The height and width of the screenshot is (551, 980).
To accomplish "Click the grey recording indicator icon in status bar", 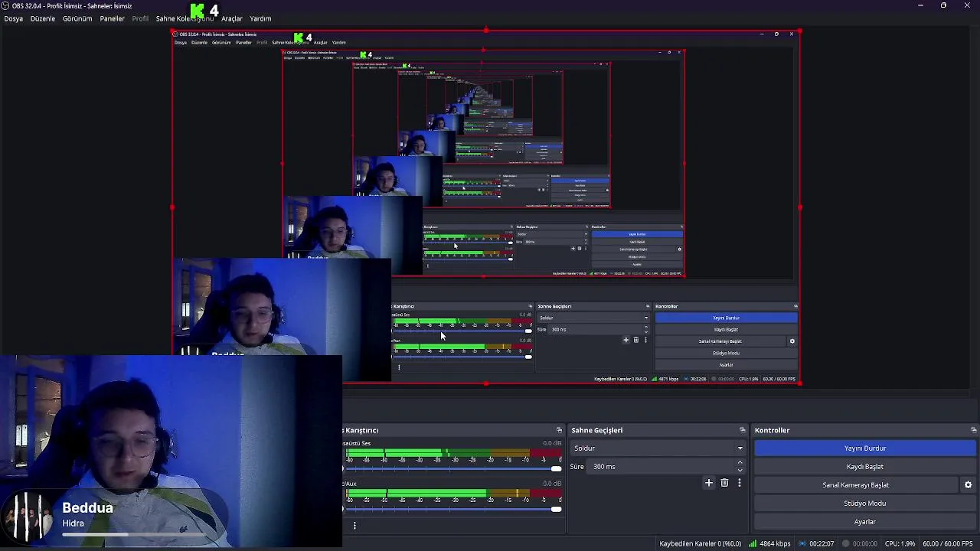I will [845, 543].
